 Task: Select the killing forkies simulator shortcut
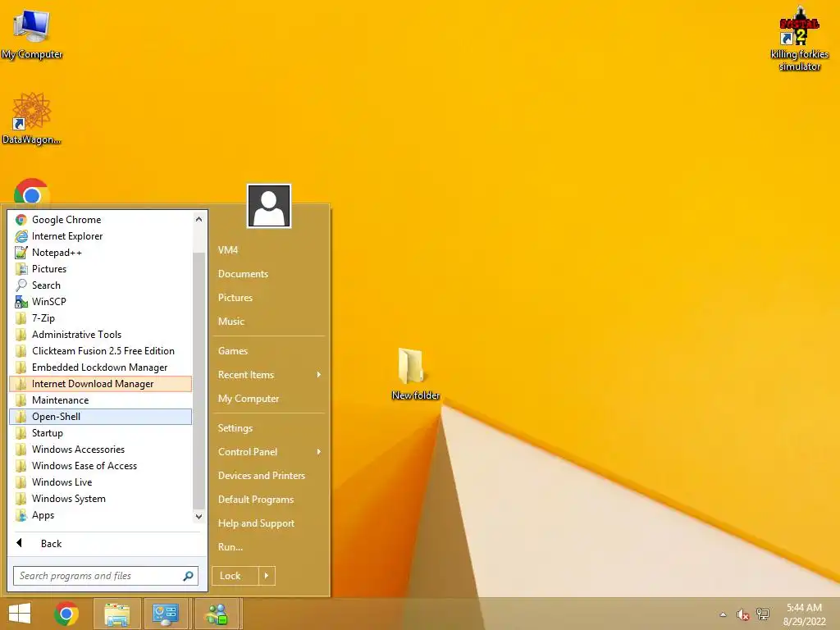point(799,40)
